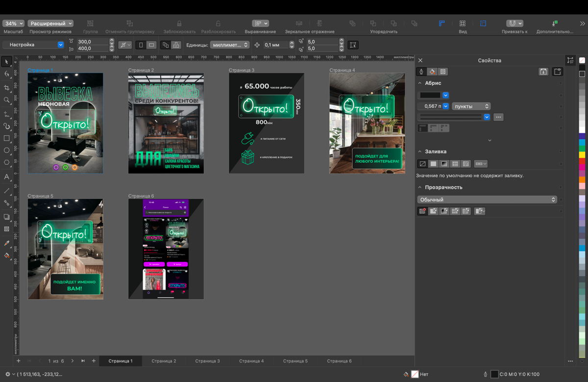This screenshot has height=382, width=588.
Task: Click the Заблокировать lock icon
Action: 179,24
